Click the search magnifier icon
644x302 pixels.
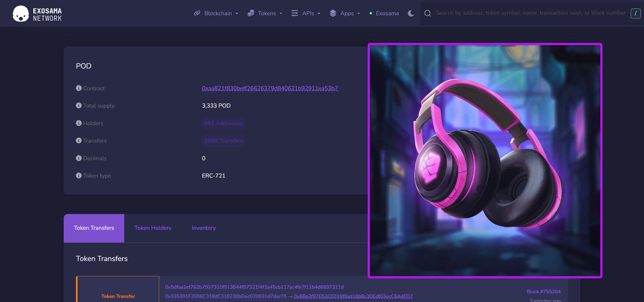(428, 13)
